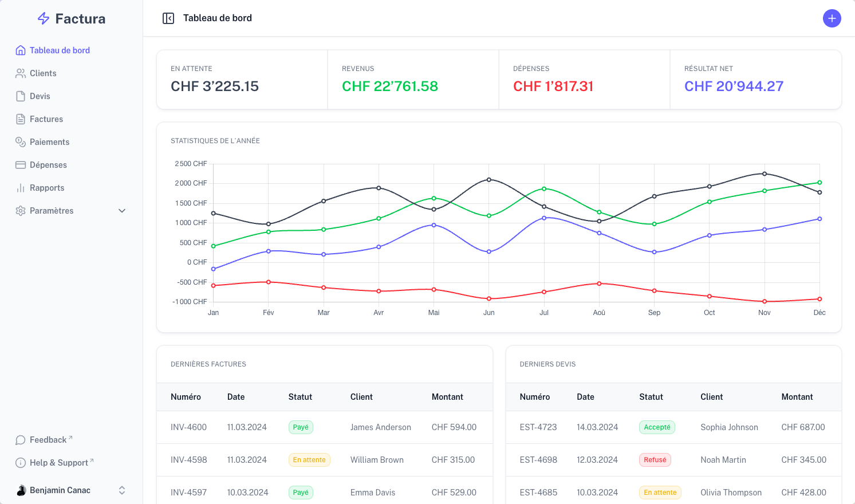Expand the Paramètres submenu chevron

coord(122,211)
